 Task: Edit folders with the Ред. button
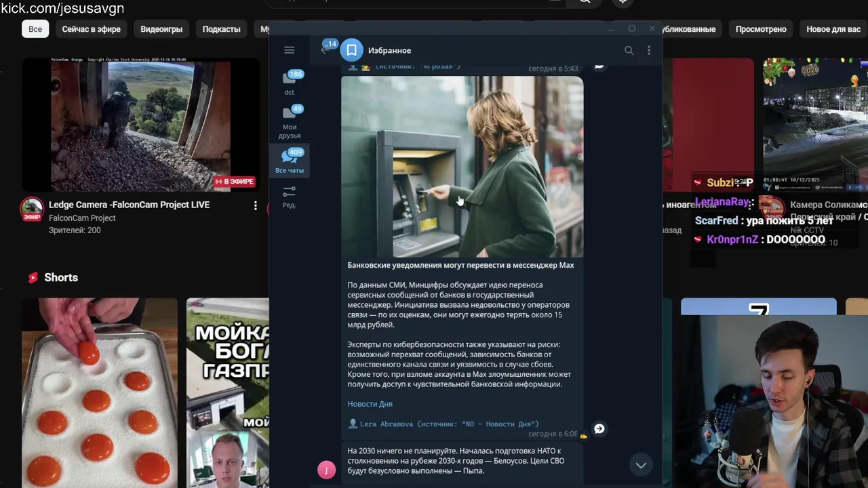click(x=290, y=197)
